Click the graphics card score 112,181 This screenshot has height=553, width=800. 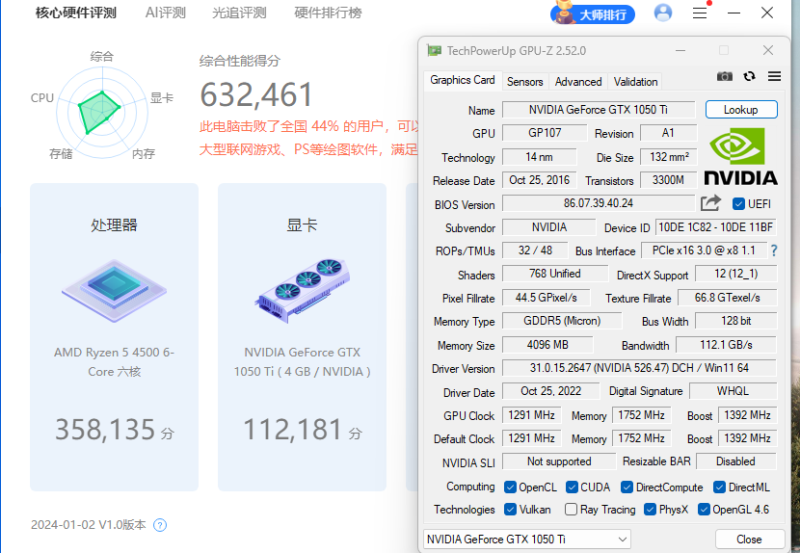292,429
